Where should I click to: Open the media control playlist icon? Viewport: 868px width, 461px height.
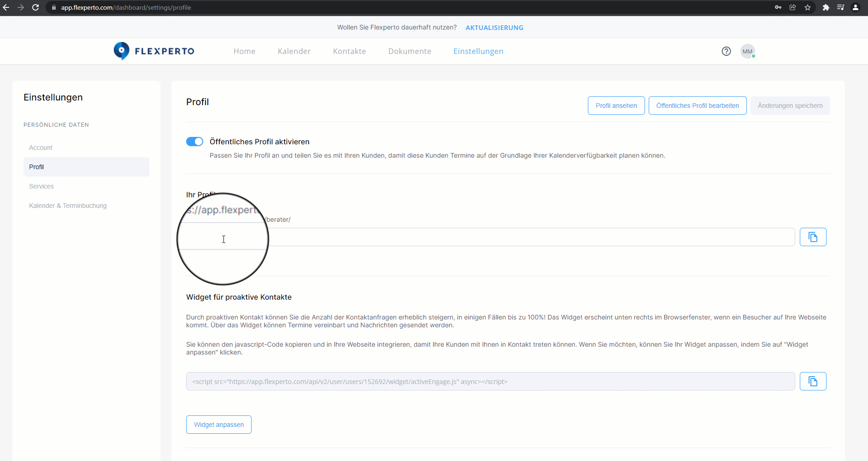click(841, 7)
